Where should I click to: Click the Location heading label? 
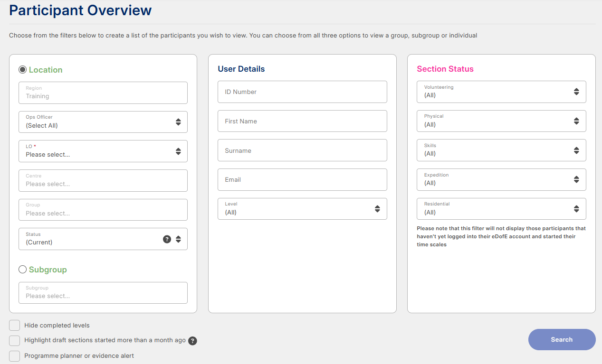[x=46, y=70]
